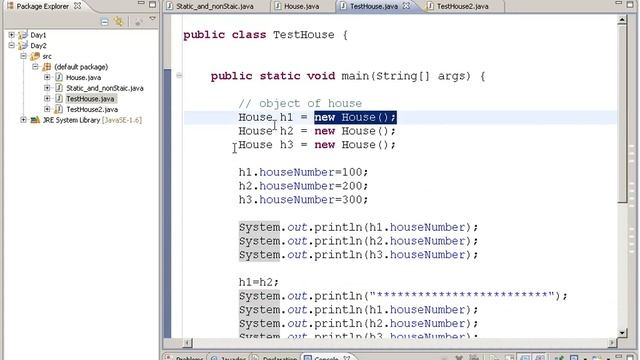This screenshot has height=360, width=640.
Task: Expand the Day1 project node
Action: pyautogui.click(x=11, y=35)
